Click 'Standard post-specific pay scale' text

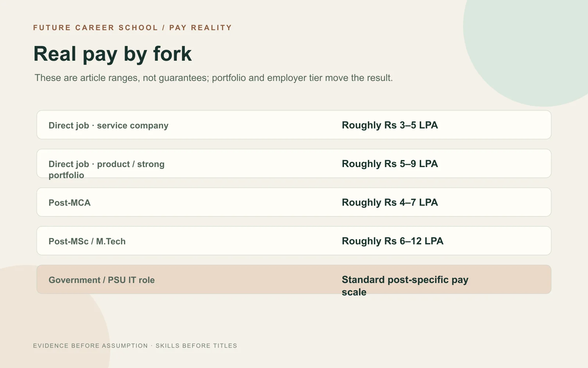[x=405, y=286]
